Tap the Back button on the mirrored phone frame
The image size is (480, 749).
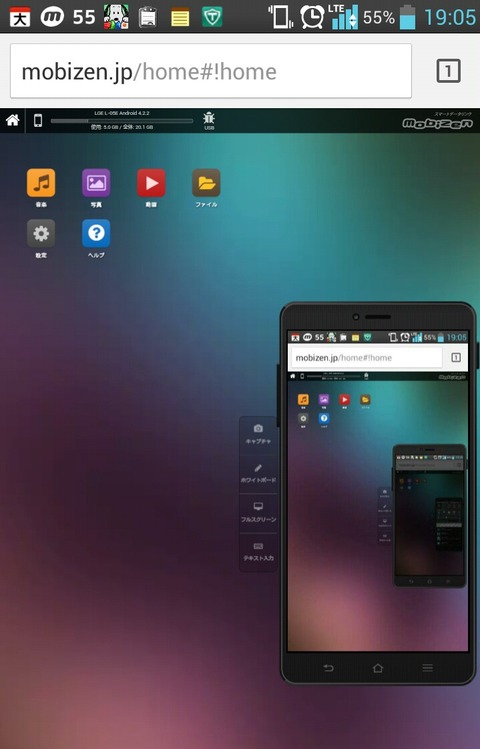pyautogui.click(x=329, y=668)
